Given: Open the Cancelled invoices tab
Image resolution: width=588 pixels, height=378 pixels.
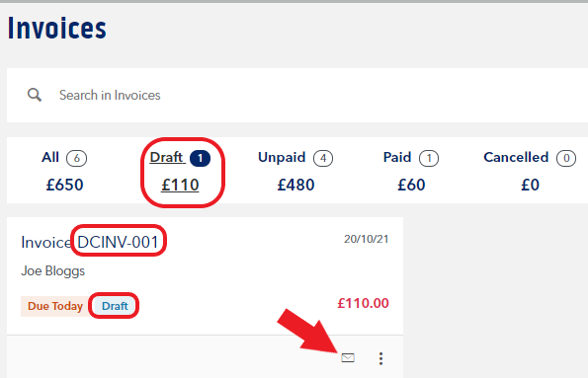Looking at the screenshot, I should (530, 171).
